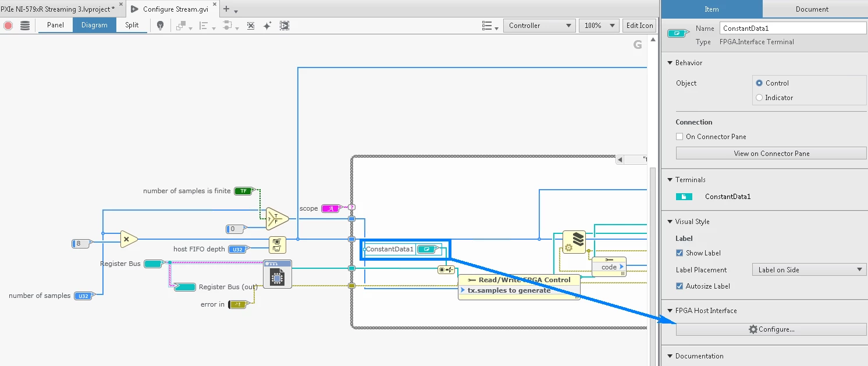Click the navigate to panel icon

pyautogui.click(x=285, y=25)
